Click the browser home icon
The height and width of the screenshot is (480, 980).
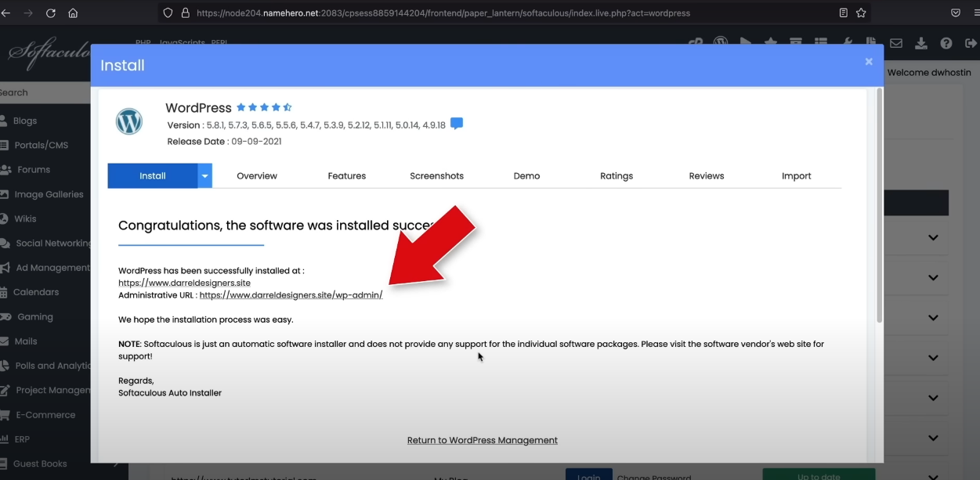pyautogui.click(x=73, y=13)
